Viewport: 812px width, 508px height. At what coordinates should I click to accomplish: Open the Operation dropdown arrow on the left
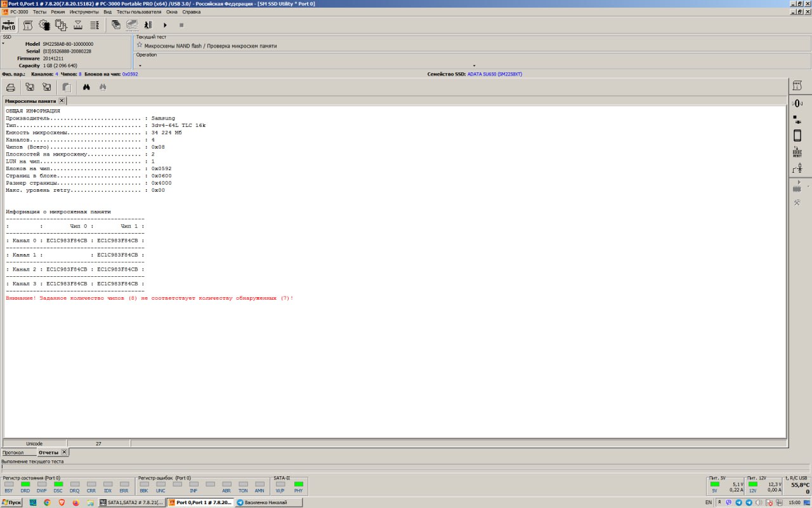[x=140, y=65]
